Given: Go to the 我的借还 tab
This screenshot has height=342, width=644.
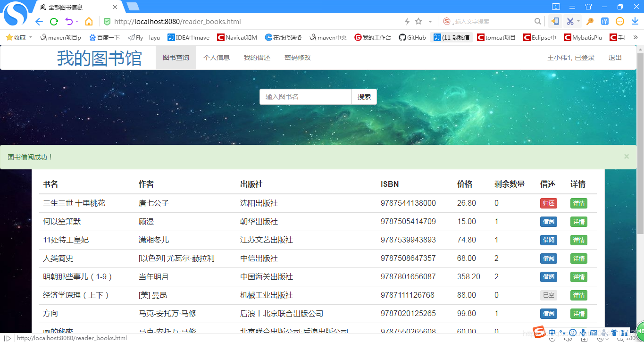Looking at the screenshot, I should pyautogui.click(x=257, y=58).
